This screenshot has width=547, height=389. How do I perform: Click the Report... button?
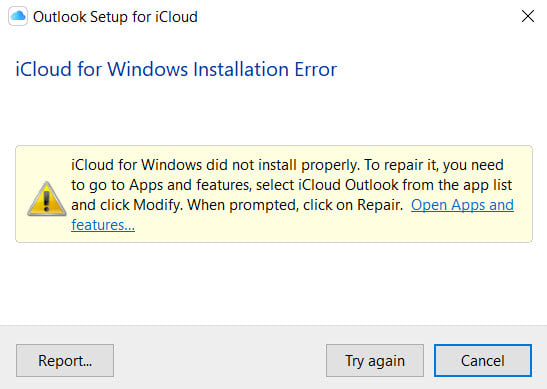65,360
